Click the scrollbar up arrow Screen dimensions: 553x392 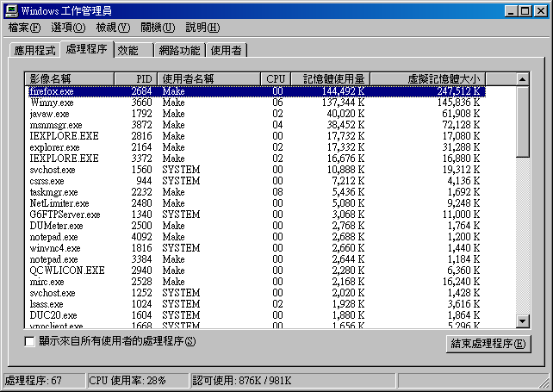522,78
